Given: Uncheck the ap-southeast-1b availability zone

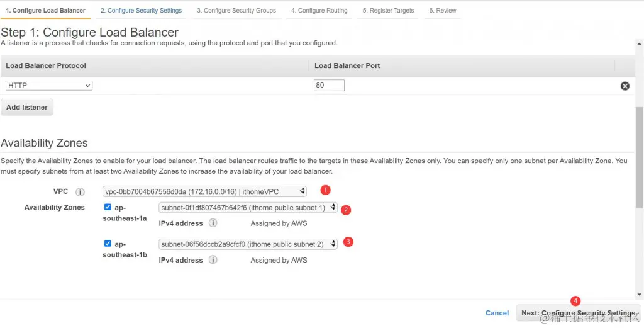Looking at the screenshot, I should pos(108,244).
